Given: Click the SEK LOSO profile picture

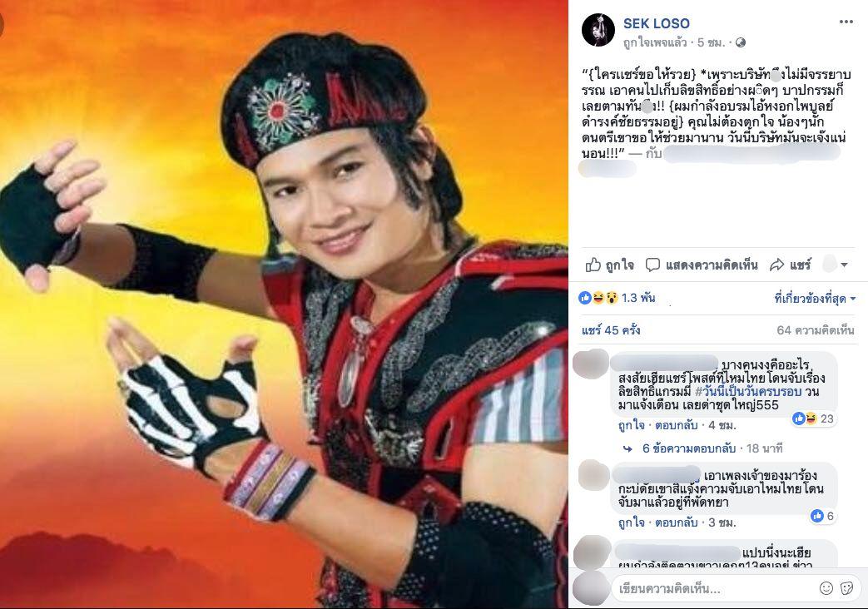Looking at the screenshot, I should tap(598, 30).
